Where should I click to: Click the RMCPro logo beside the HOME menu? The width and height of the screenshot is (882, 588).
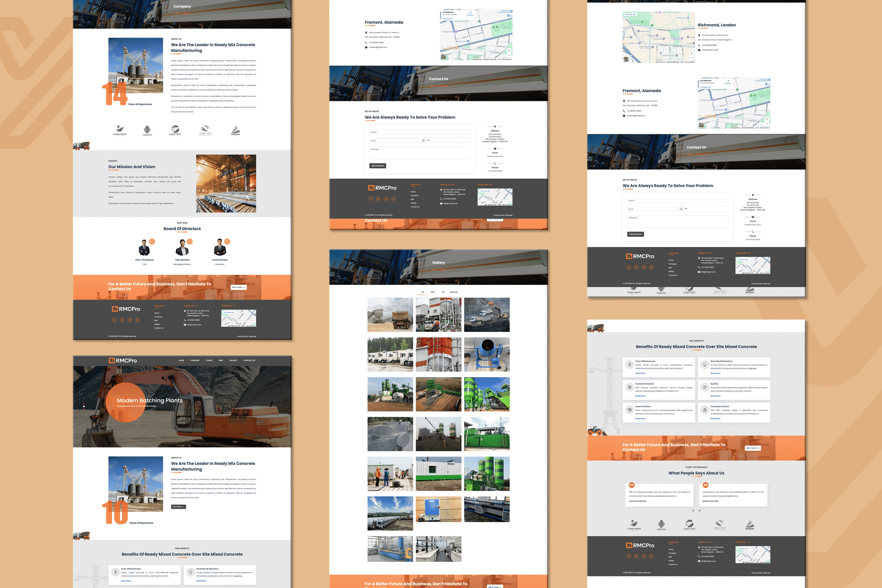click(x=123, y=360)
